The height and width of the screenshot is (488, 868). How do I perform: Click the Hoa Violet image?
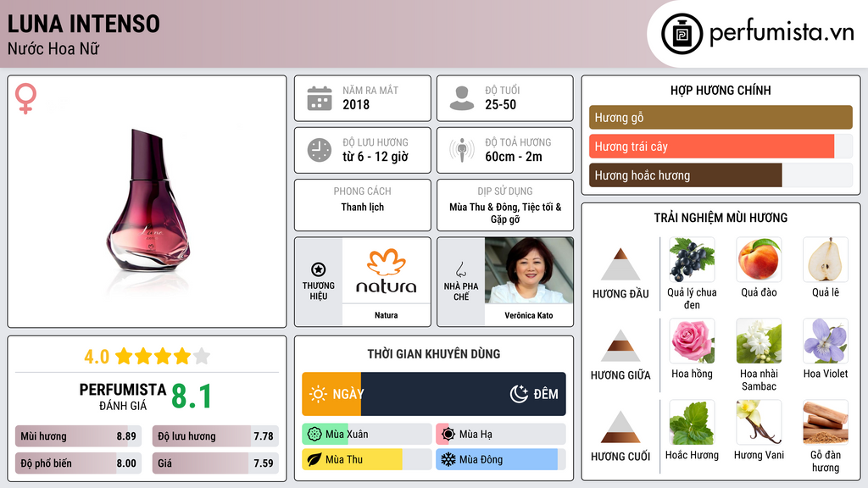point(826,341)
